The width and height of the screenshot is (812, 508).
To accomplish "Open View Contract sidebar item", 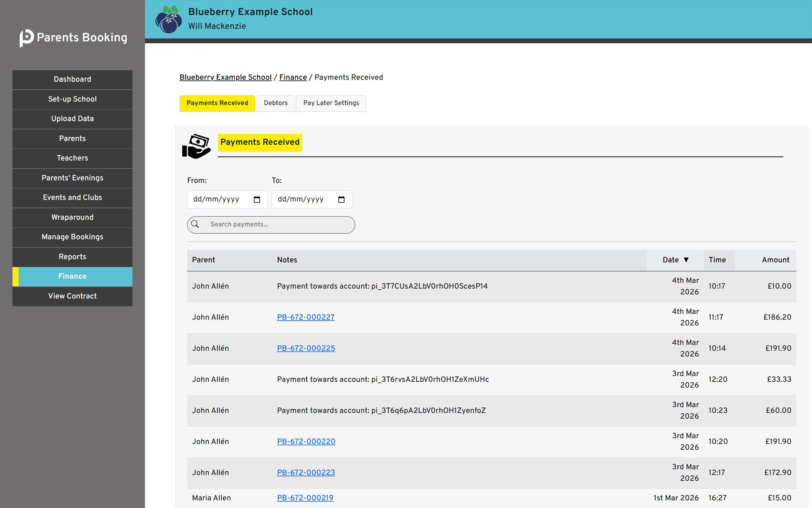I will (72, 296).
